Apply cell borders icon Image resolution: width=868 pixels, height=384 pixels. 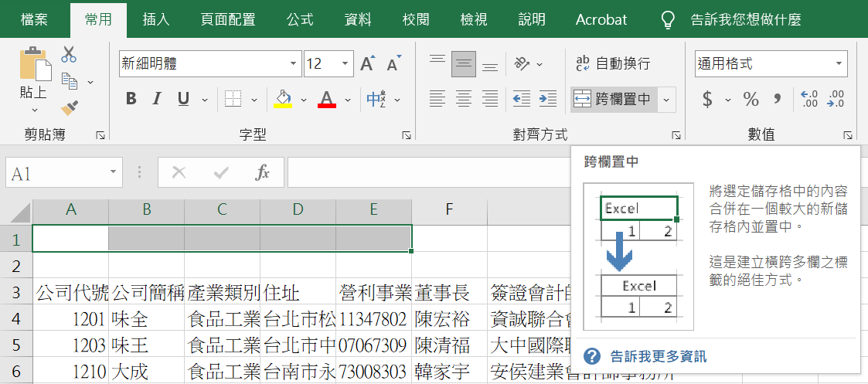point(233,99)
